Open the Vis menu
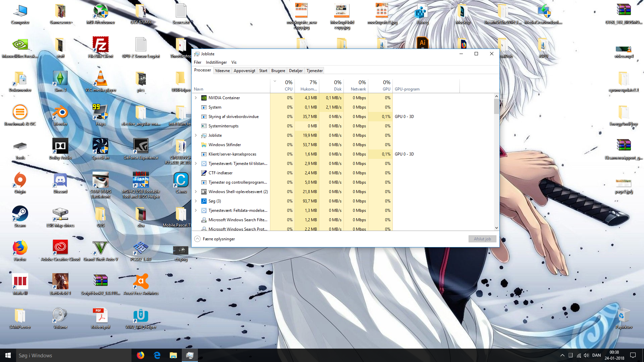Screen dimensions: 644x362 click(x=234, y=62)
